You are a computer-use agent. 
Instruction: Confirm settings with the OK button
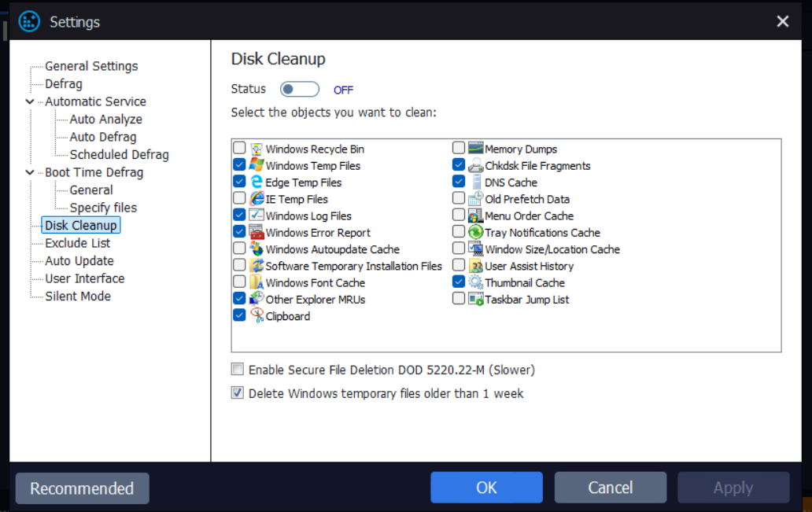[x=486, y=488]
